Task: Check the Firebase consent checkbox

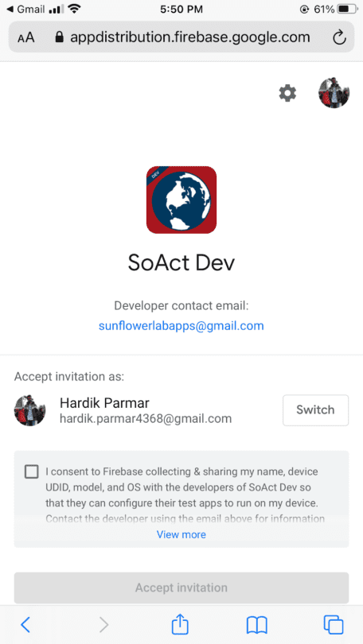Action: (x=32, y=471)
